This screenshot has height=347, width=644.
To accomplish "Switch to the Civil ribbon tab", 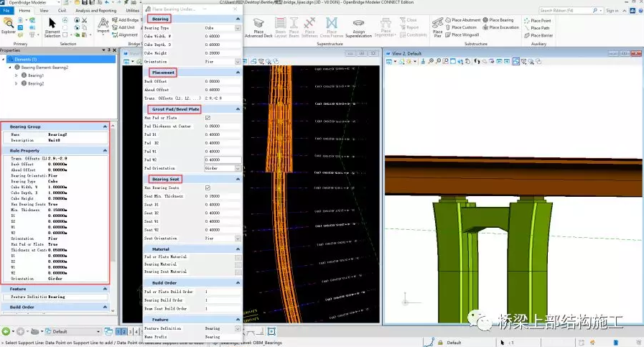I will click(x=62, y=11).
